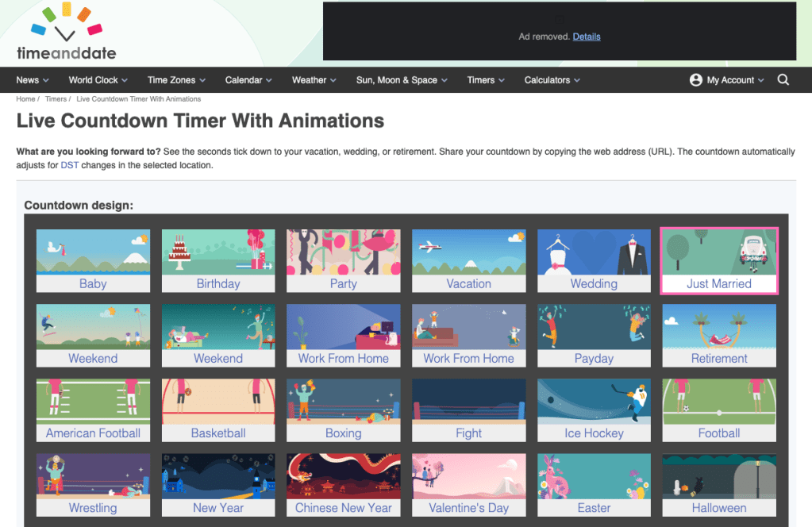
Task: Open the Calculators menu
Action: [552, 80]
